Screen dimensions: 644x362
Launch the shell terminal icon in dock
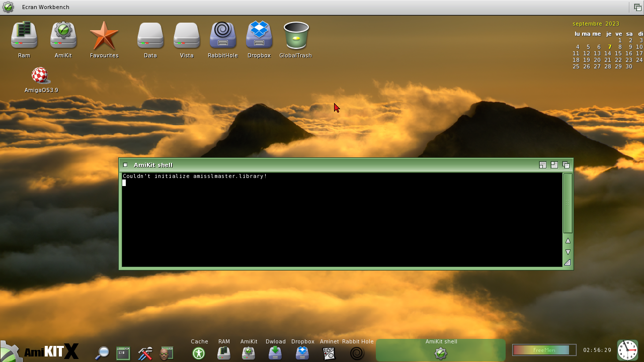click(123, 353)
